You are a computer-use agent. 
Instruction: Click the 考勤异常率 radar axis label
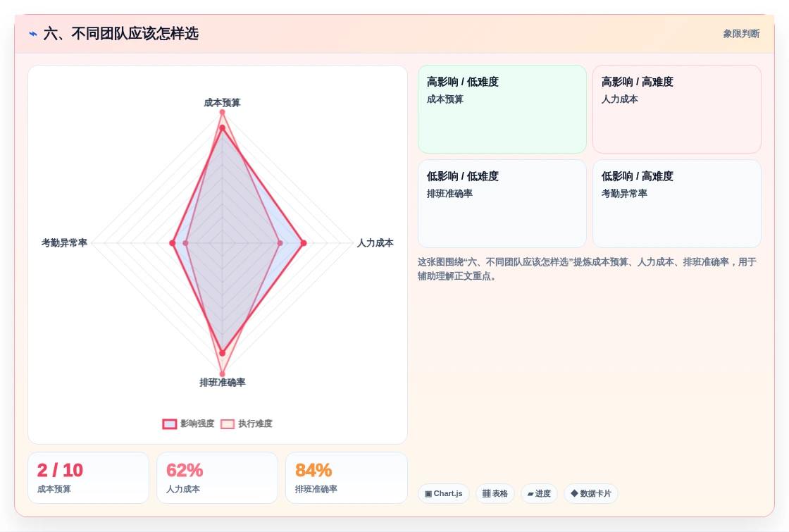64,243
